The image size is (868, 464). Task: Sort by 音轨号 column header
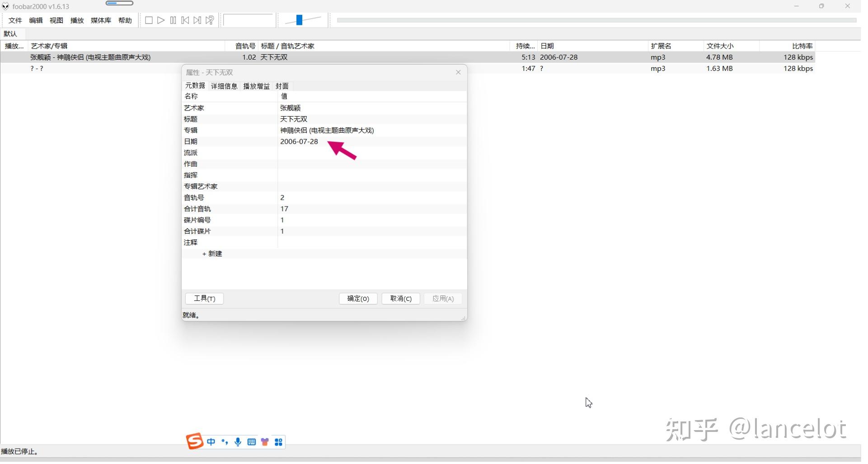(243, 46)
